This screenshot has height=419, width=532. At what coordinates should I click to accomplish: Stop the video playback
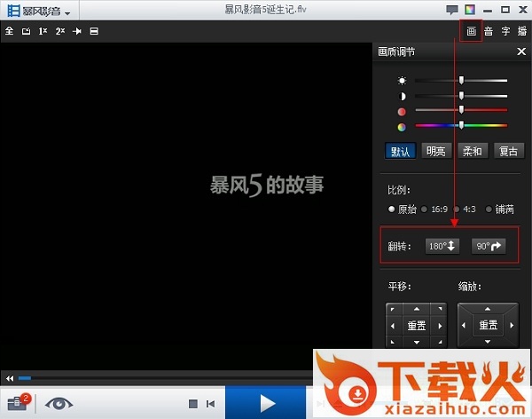coord(193,404)
